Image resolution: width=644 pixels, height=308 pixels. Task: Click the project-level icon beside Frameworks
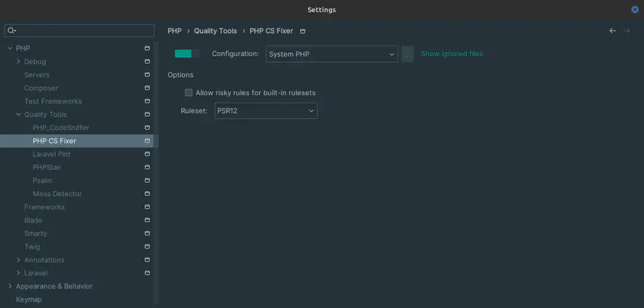click(x=147, y=207)
